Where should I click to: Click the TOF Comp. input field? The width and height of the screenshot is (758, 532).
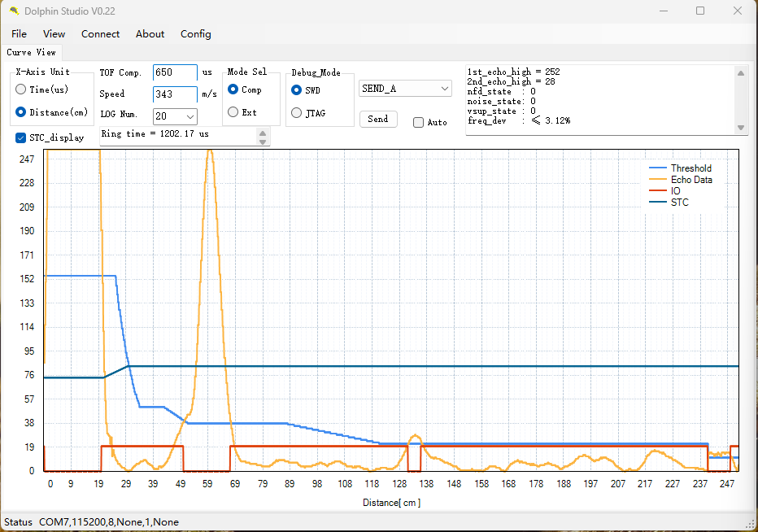[x=174, y=72]
